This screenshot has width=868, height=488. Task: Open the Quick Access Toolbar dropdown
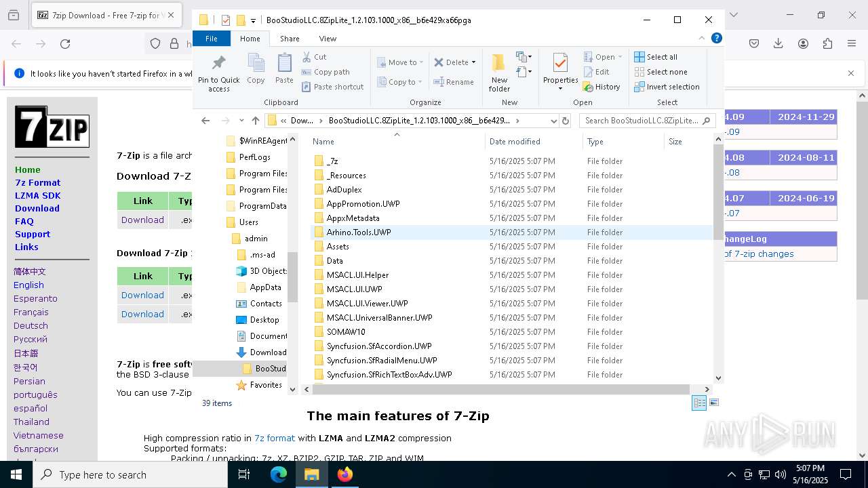[x=253, y=20]
